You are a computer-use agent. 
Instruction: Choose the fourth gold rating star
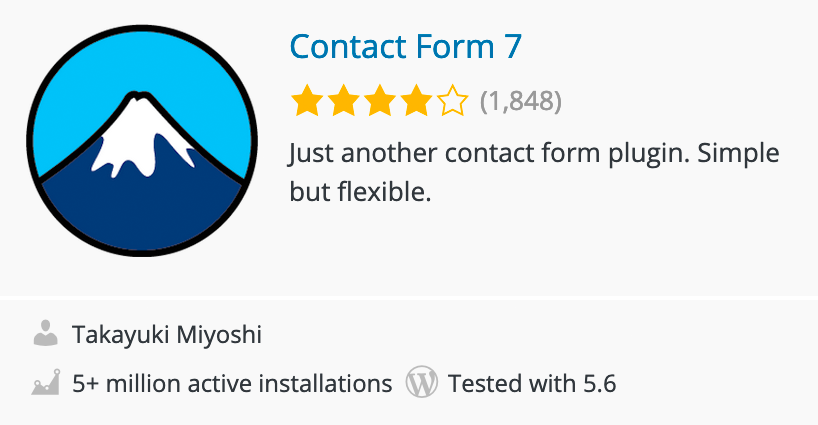pyautogui.click(x=416, y=101)
